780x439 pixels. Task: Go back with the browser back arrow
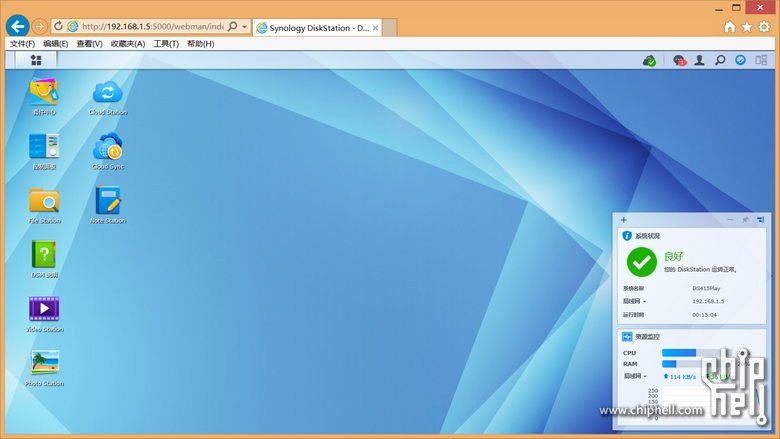point(17,26)
